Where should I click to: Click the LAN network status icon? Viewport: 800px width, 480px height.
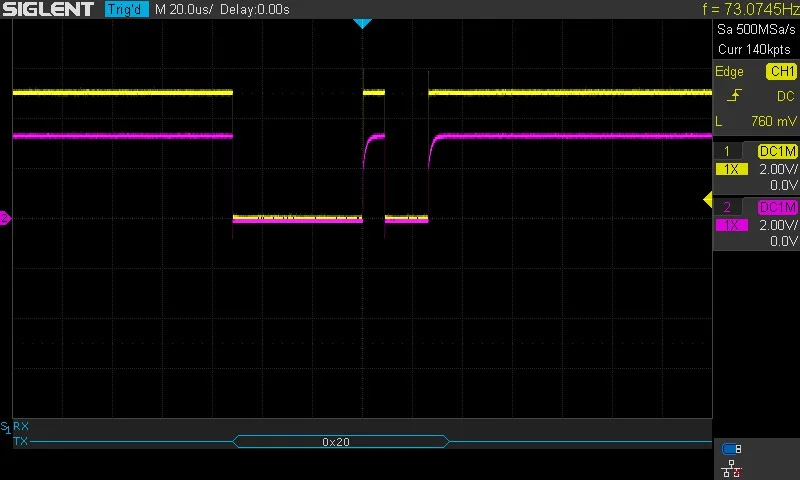coord(732,468)
